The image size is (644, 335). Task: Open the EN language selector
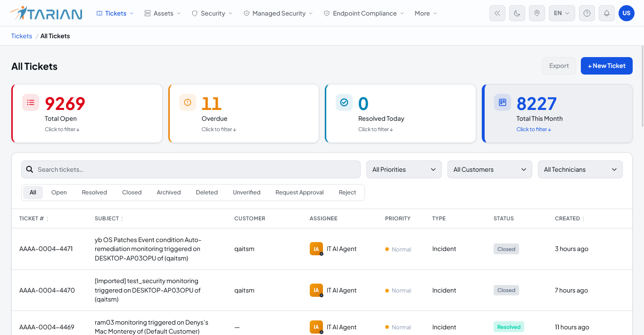click(562, 13)
